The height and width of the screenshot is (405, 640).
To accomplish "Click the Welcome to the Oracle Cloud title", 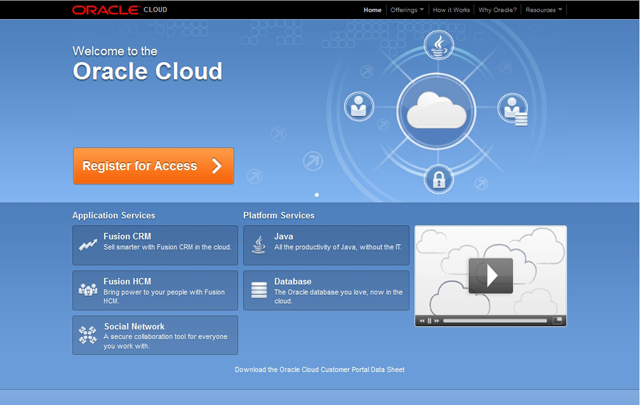I will [147, 64].
